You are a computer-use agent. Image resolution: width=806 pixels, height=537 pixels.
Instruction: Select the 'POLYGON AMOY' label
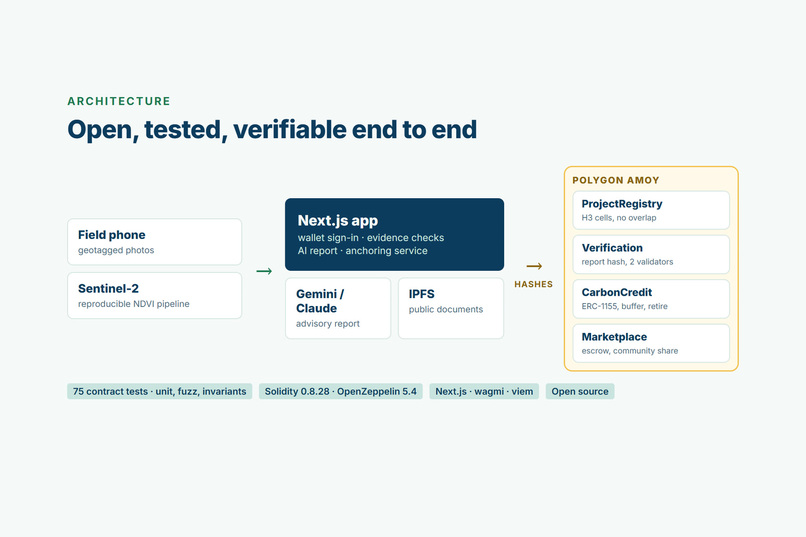click(616, 180)
